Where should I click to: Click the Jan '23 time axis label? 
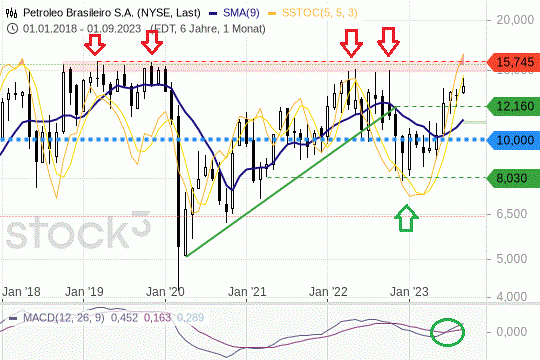point(409,292)
